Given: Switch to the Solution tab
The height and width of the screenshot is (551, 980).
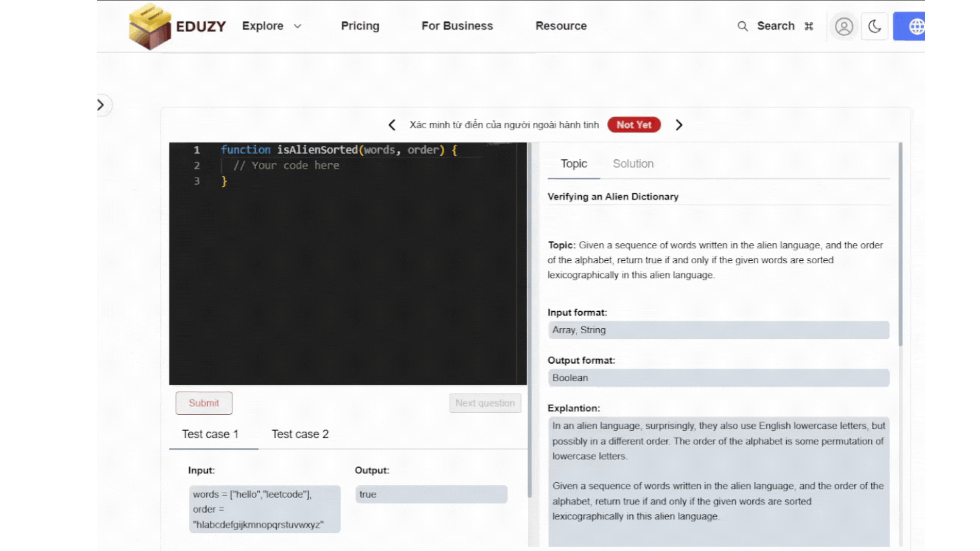Looking at the screenshot, I should tap(633, 164).
